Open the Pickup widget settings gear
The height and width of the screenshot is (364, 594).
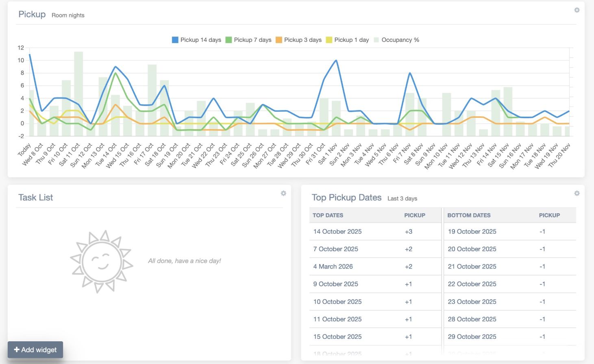pos(577,10)
